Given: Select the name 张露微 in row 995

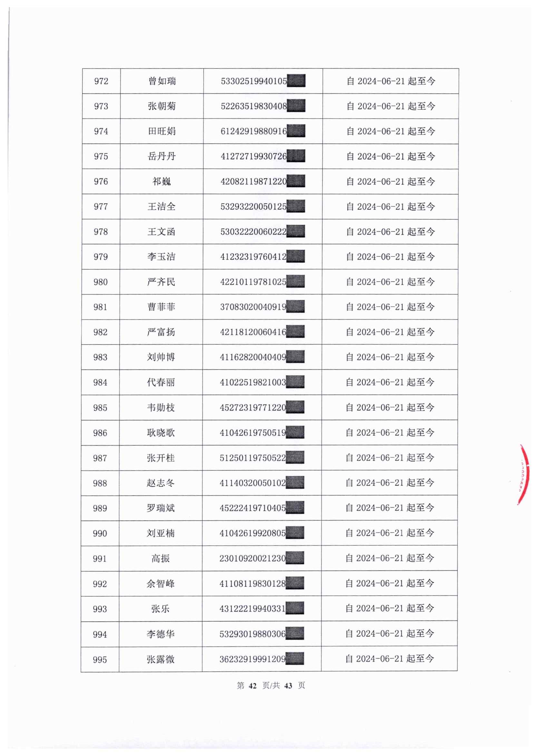Looking at the screenshot, I should [160, 659].
